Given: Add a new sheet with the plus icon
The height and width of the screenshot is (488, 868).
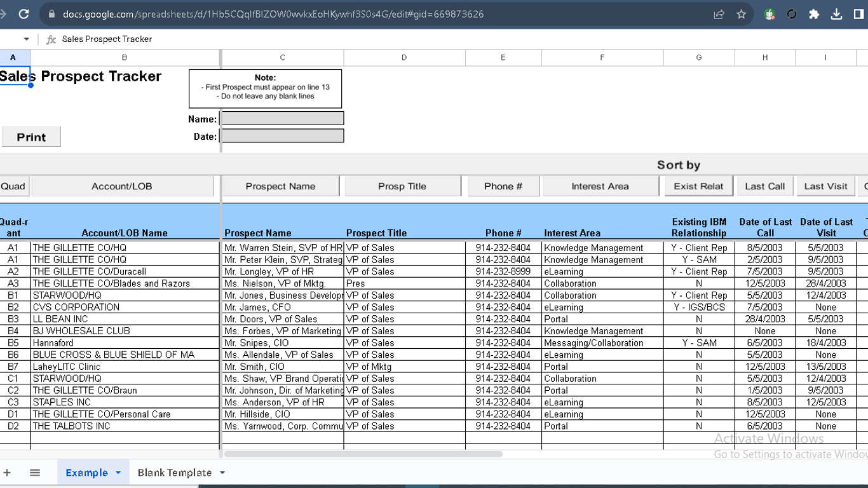Looking at the screenshot, I should (x=8, y=473).
